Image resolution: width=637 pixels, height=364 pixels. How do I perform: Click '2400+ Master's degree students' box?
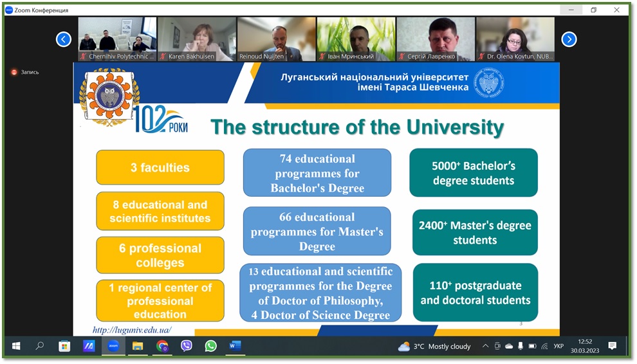click(x=475, y=232)
